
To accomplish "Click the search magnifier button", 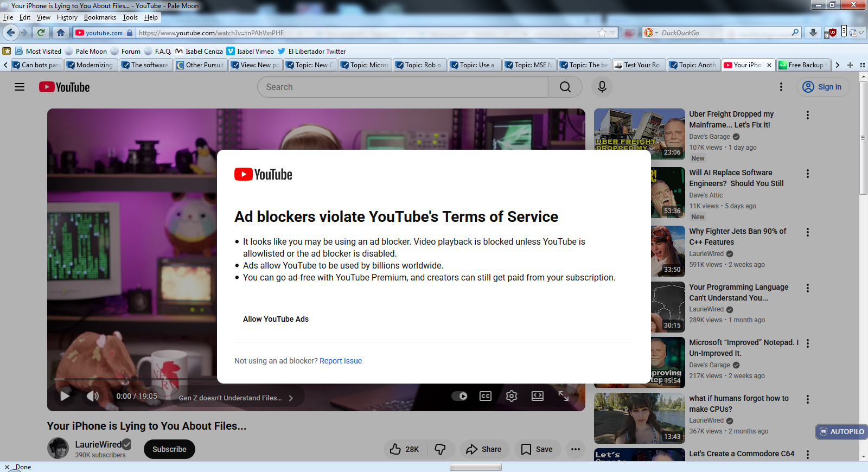I will [565, 87].
